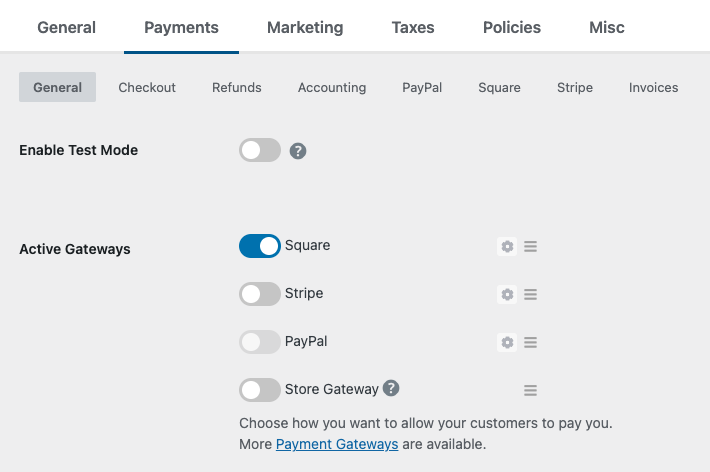The image size is (710, 472).
Task: Open PayPal gateway settings gear icon
Action: click(x=507, y=342)
